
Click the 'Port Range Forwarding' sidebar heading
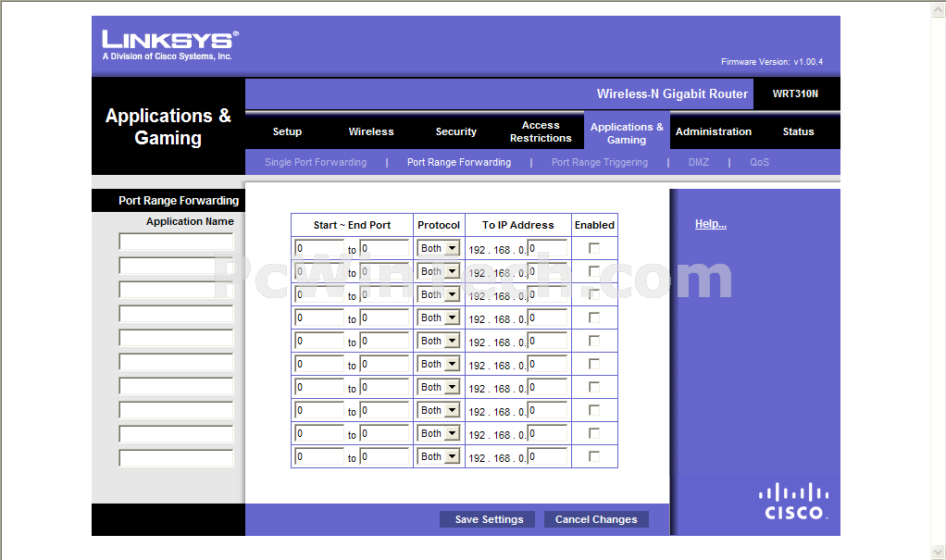[179, 200]
